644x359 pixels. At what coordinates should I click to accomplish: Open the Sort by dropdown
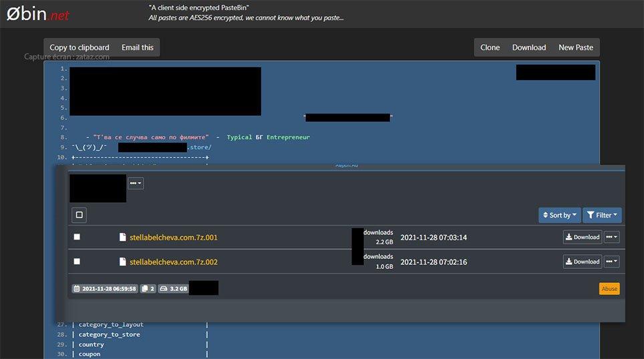tap(559, 215)
